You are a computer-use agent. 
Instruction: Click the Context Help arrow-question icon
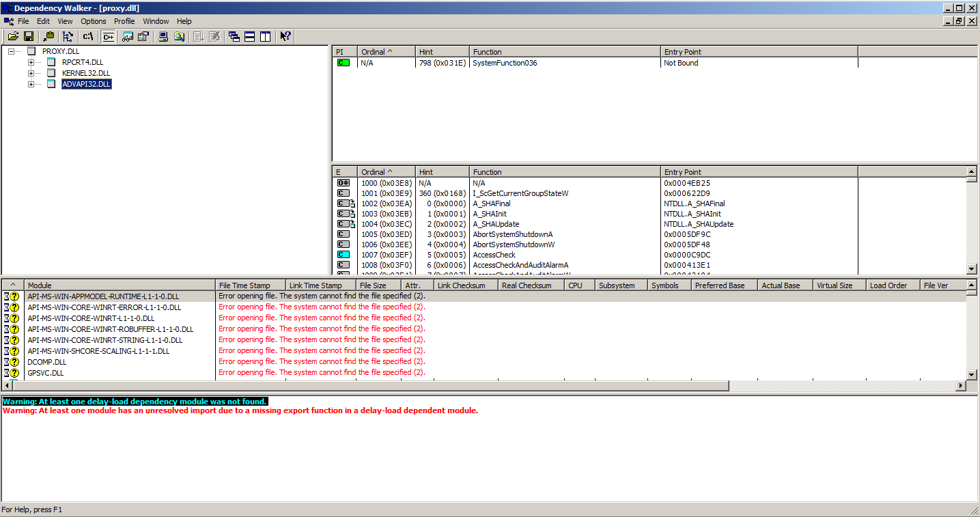coord(285,36)
